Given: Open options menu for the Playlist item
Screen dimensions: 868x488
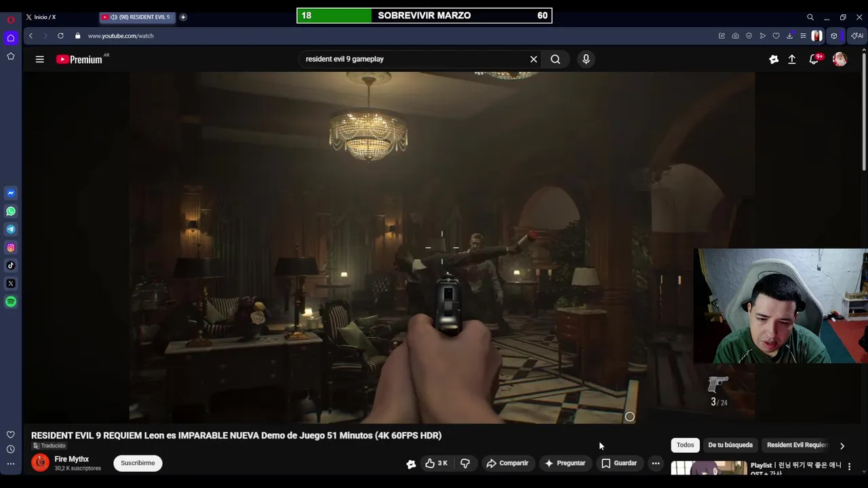Looking at the screenshot, I should (849, 467).
